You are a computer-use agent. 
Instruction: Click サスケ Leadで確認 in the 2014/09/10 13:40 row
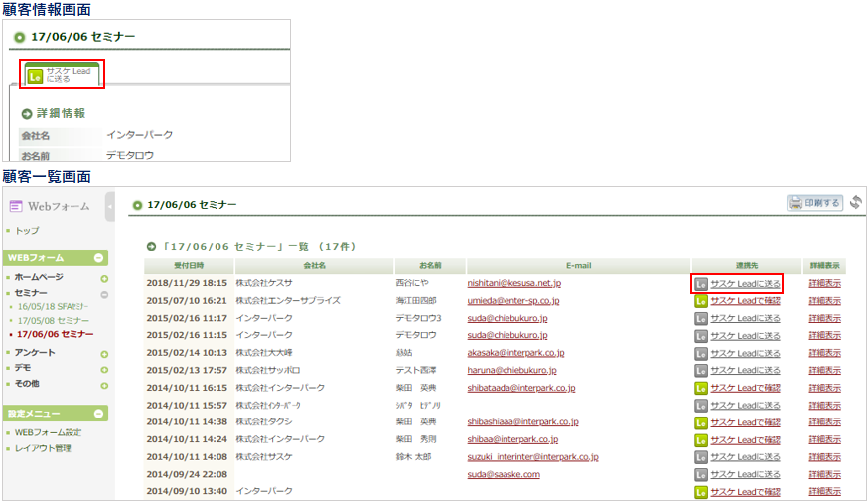(745, 492)
